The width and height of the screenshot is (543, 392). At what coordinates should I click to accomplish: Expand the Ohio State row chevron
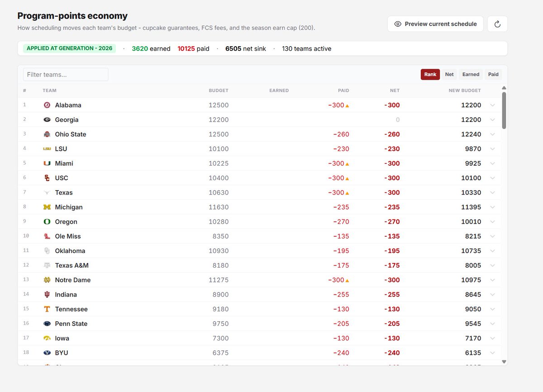click(492, 134)
